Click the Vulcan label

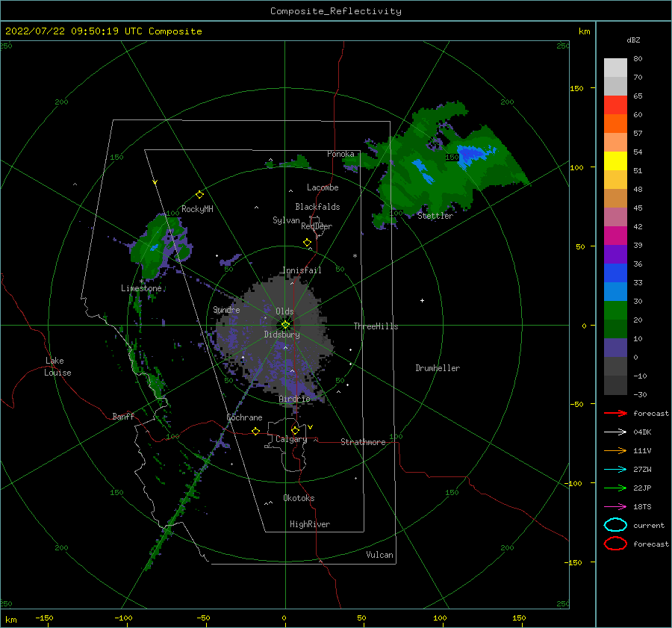(x=380, y=555)
